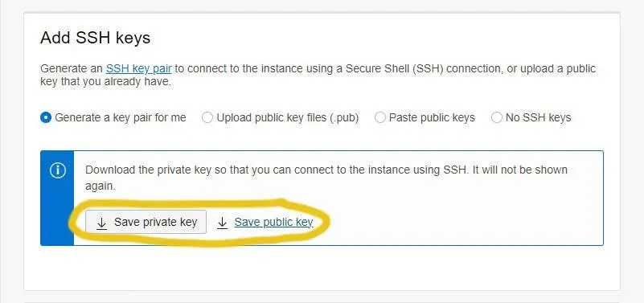644x303 pixels.
Task: Click the info circle icon in blue bar
Action: pos(58,171)
